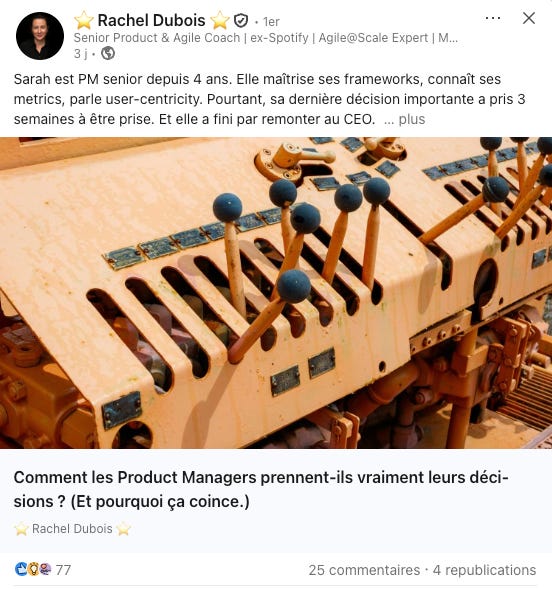
Task: Click the verified shield badge icon
Action: click(241, 21)
